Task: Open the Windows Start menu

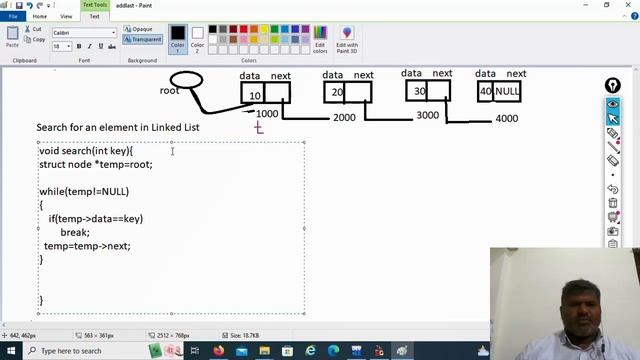Action: click(11, 351)
